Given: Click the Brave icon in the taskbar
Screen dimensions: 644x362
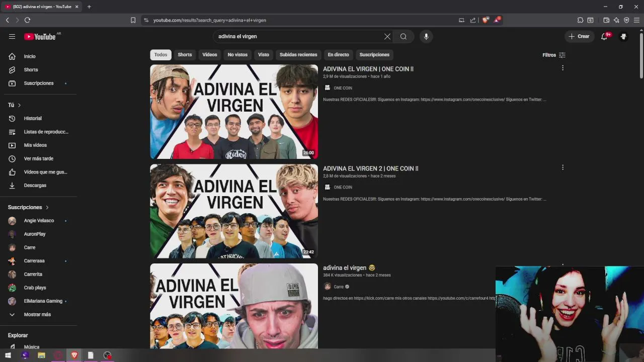Looking at the screenshot, I should [x=74, y=355].
